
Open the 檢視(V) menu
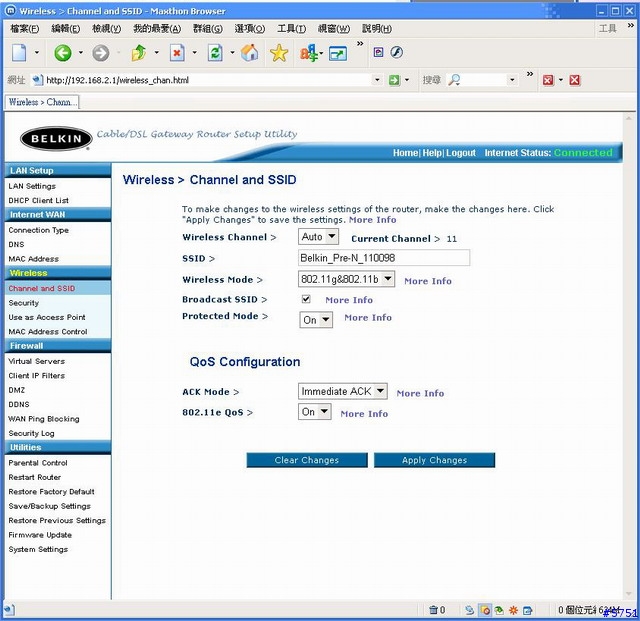click(x=107, y=29)
